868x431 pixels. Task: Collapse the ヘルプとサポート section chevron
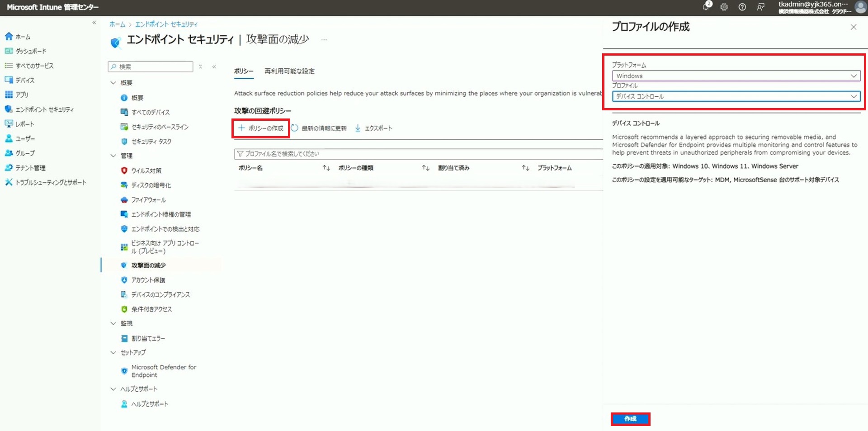[113, 389]
